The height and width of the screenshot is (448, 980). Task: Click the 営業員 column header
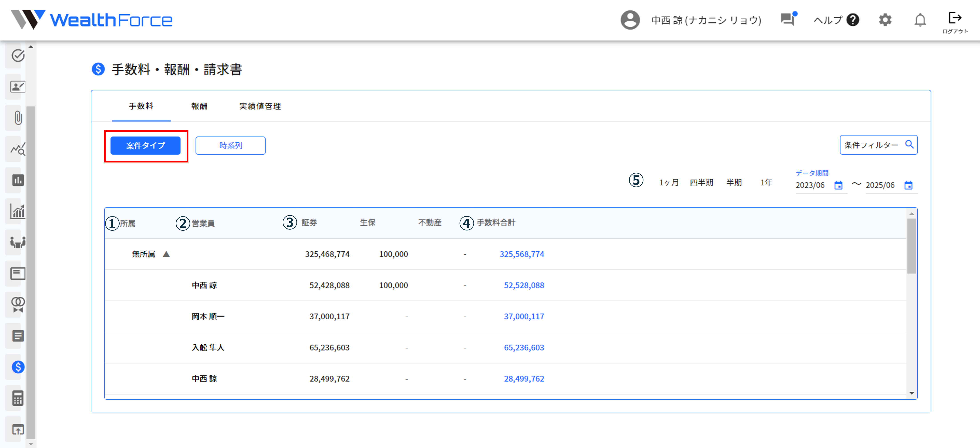203,223
